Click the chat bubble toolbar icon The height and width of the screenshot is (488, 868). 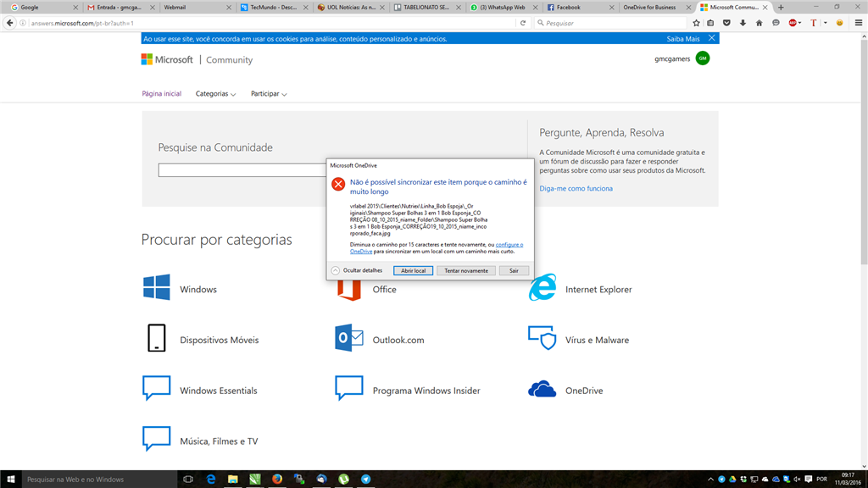click(776, 23)
